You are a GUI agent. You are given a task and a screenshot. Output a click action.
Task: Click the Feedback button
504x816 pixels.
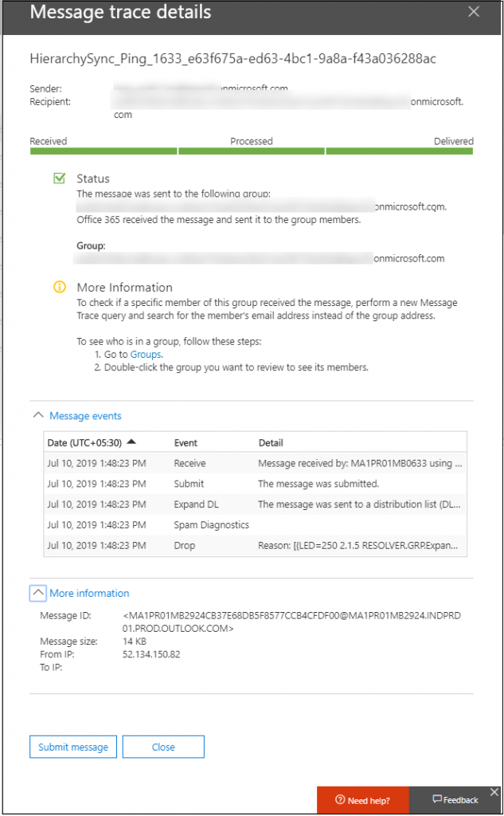coord(455,800)
